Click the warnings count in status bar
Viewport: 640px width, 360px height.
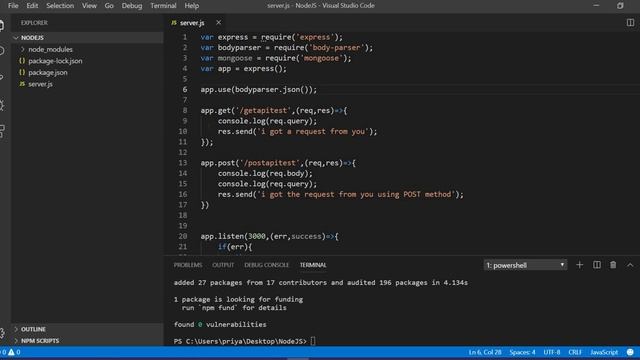[14, 352]
